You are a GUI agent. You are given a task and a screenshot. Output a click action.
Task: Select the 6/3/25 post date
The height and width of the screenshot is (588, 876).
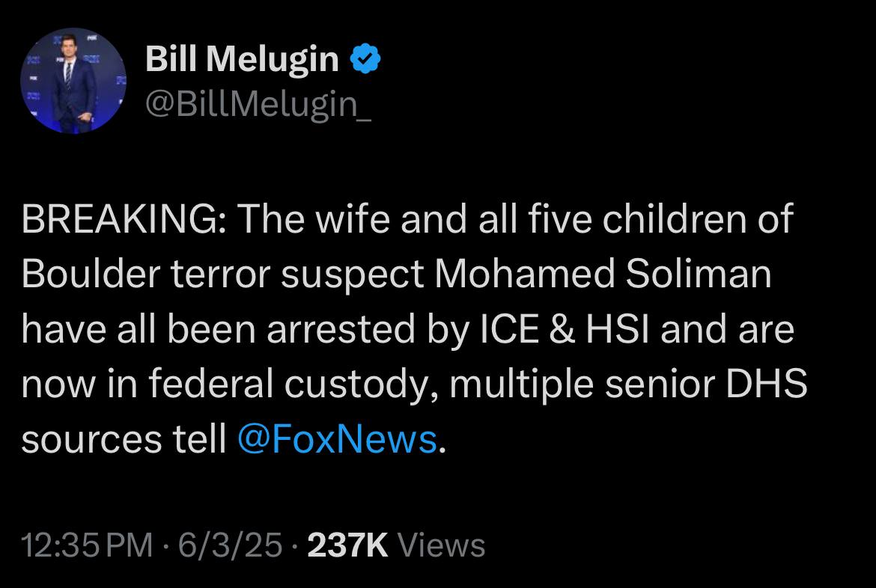tap(230, 545)
